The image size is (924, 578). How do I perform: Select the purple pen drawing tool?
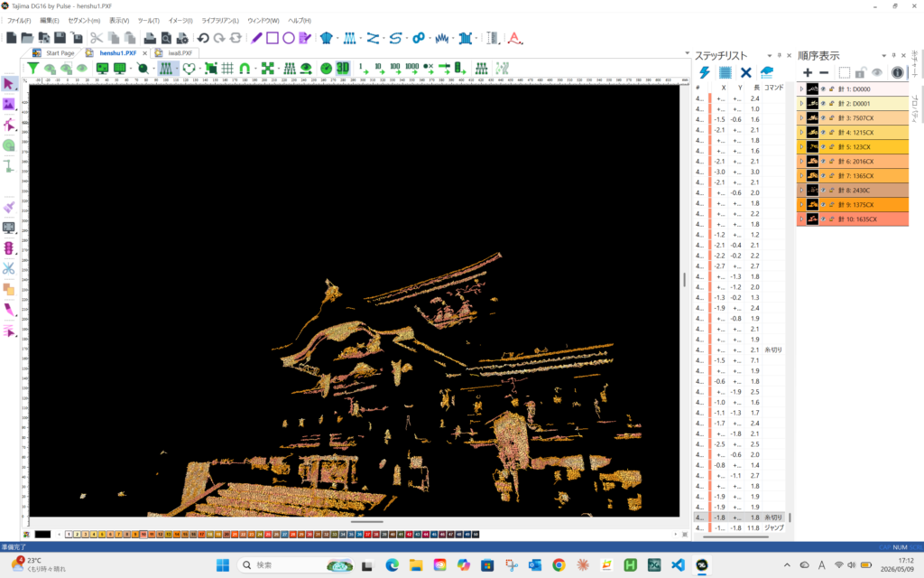[x=256, y=38]
